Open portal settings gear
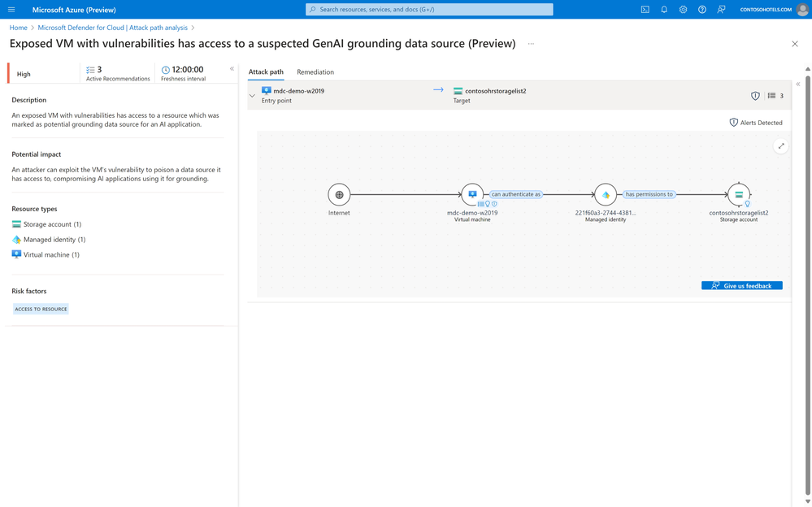 (x=683, y=9)
